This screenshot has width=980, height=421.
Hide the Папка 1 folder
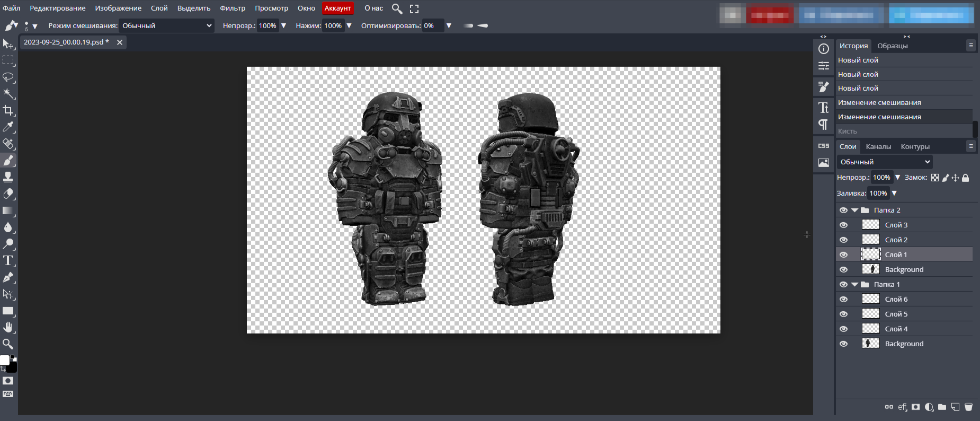843,284
